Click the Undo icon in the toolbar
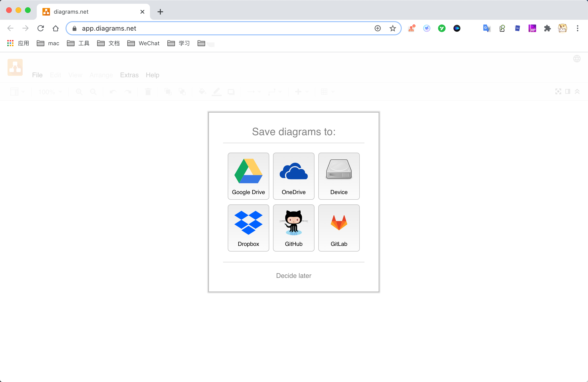 click(x=113, y=92)
